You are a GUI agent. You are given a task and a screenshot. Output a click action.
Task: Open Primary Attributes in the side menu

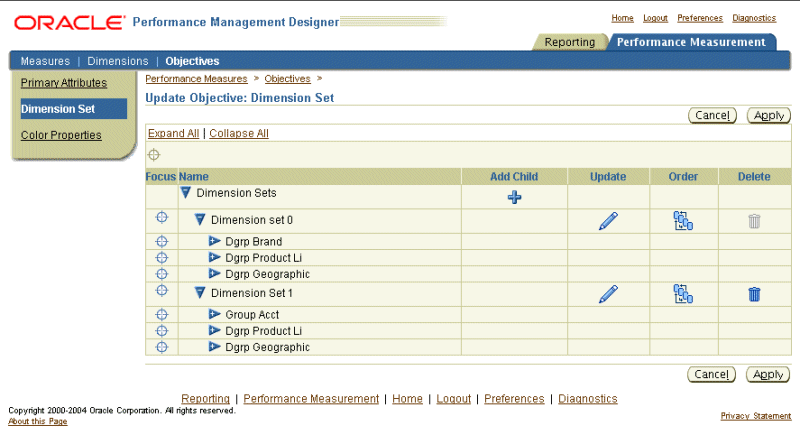click(64, 83)
